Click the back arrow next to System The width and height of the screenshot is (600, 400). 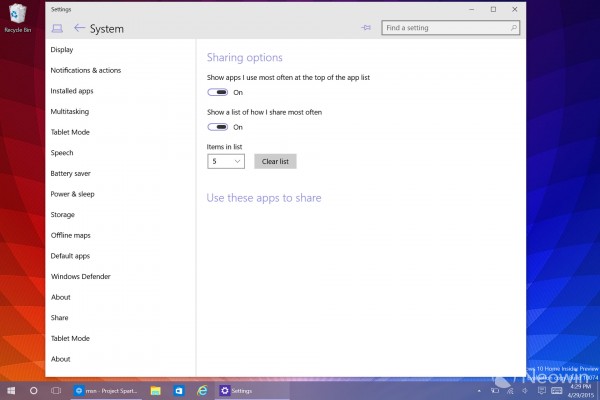point(79,29)
